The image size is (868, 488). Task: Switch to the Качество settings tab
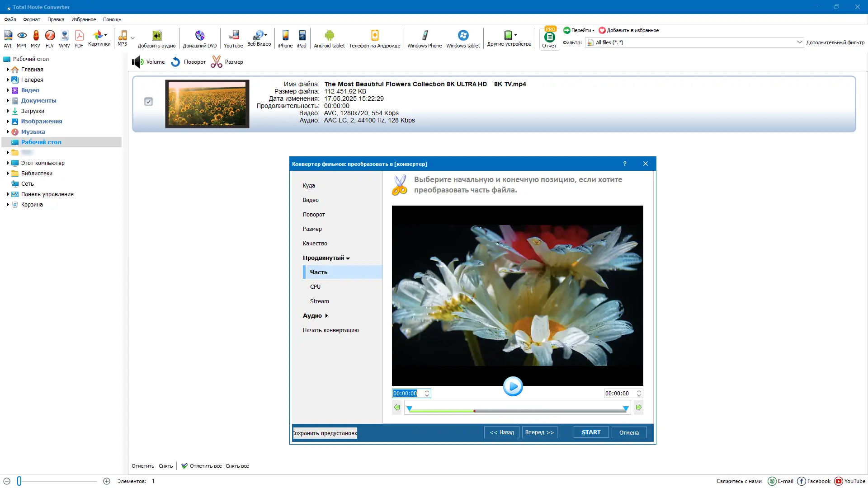coord(315,244)
